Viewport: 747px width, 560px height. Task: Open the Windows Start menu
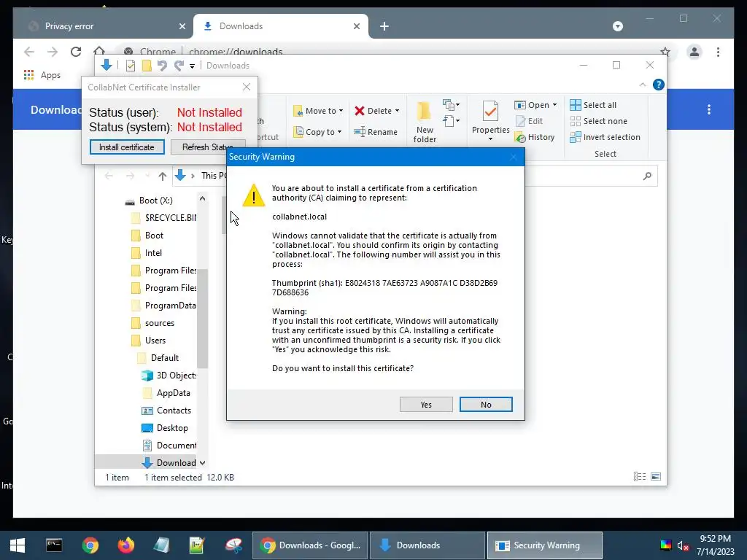coord(18,545)
